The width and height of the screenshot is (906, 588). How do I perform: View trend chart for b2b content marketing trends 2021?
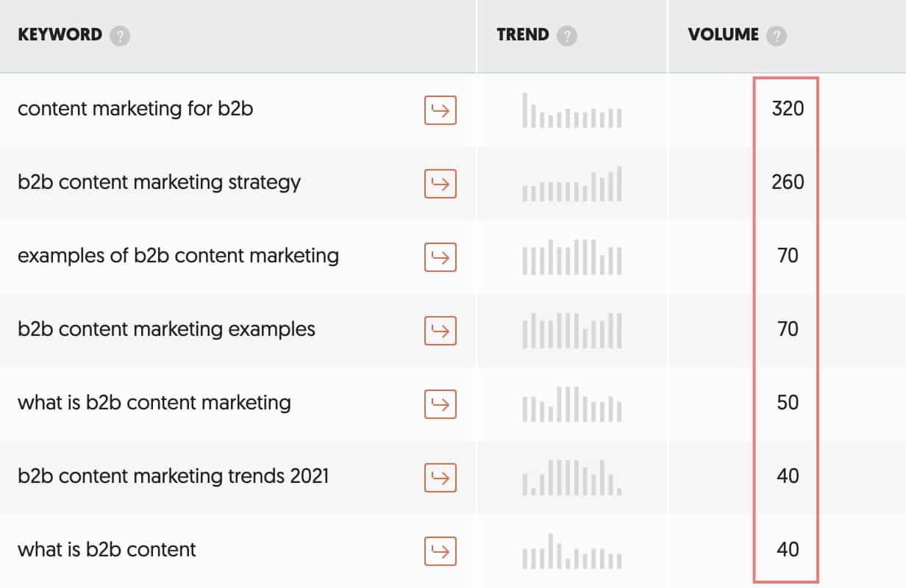pos(572,478)
